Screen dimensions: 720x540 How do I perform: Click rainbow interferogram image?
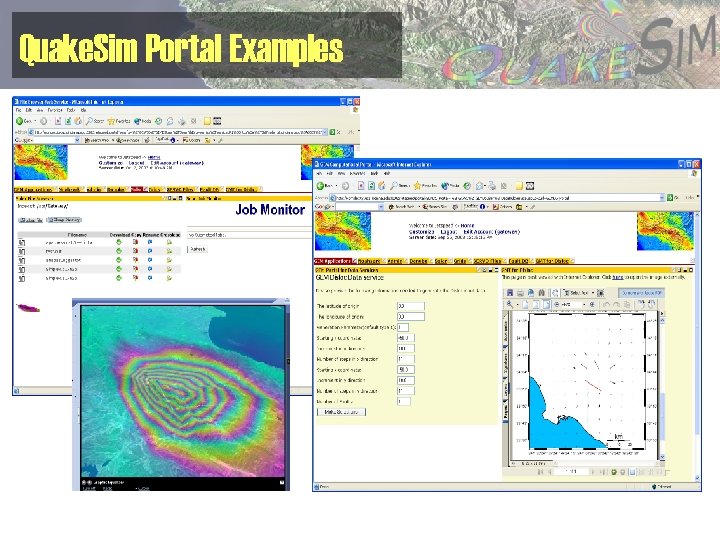click(x=183, y=392)
